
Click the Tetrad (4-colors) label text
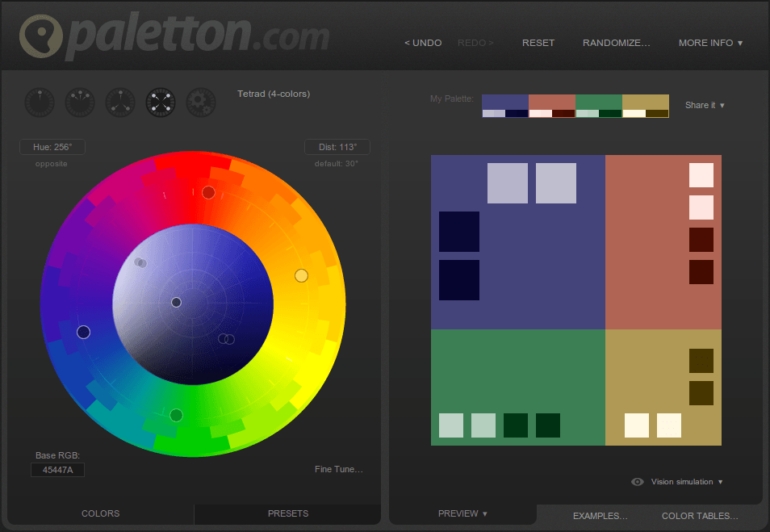[274, 94]
